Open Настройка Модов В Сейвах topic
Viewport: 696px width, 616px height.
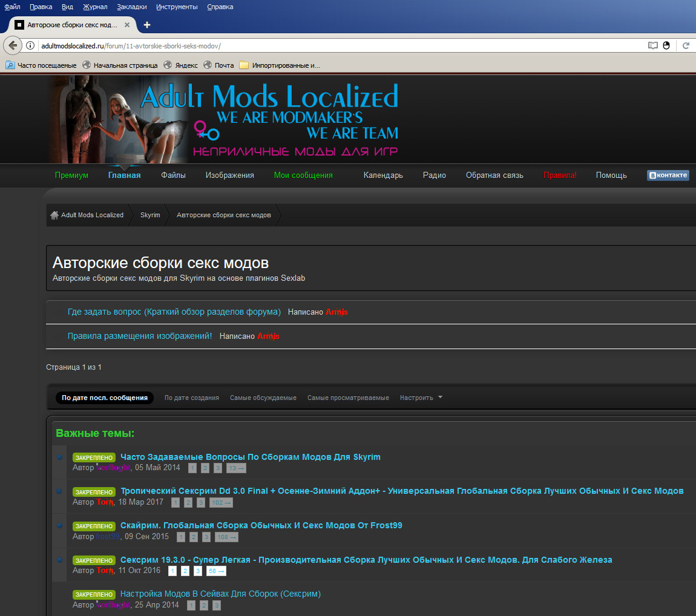click(x=221, y=594)
